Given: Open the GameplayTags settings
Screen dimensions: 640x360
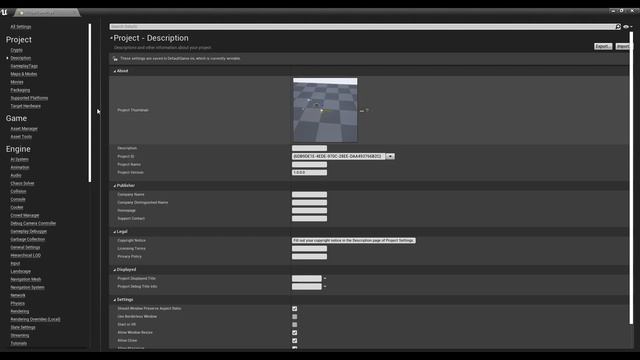Looking at the screenshot, I should pos(24,66).
